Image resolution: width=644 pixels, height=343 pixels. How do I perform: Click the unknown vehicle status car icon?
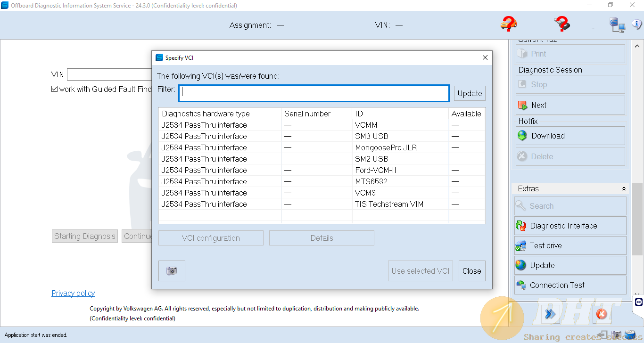point(509,24)
